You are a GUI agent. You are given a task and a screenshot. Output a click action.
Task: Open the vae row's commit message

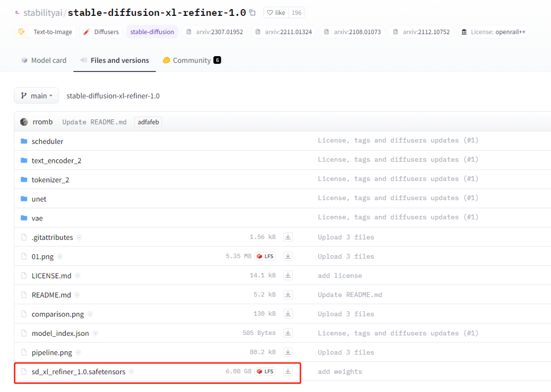(x=398, y=217)
